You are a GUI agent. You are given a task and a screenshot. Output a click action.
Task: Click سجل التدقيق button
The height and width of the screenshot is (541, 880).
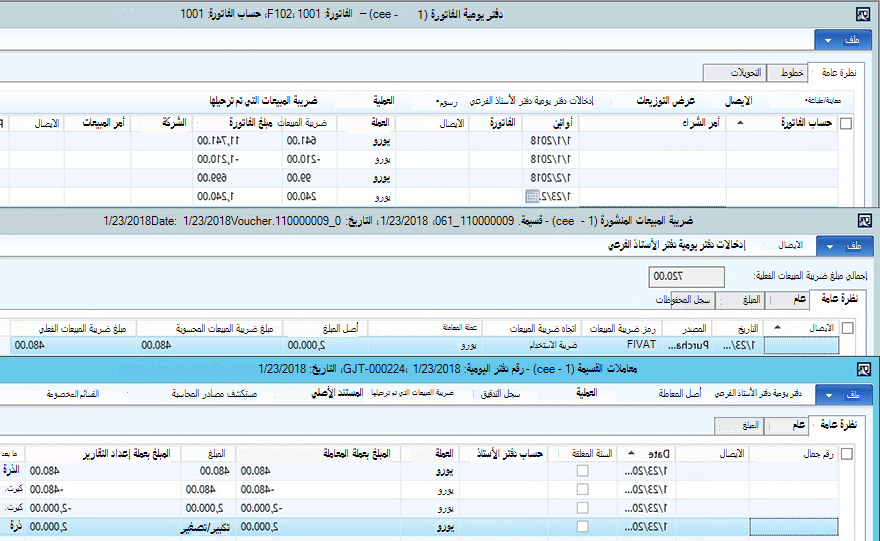[500, 394]
